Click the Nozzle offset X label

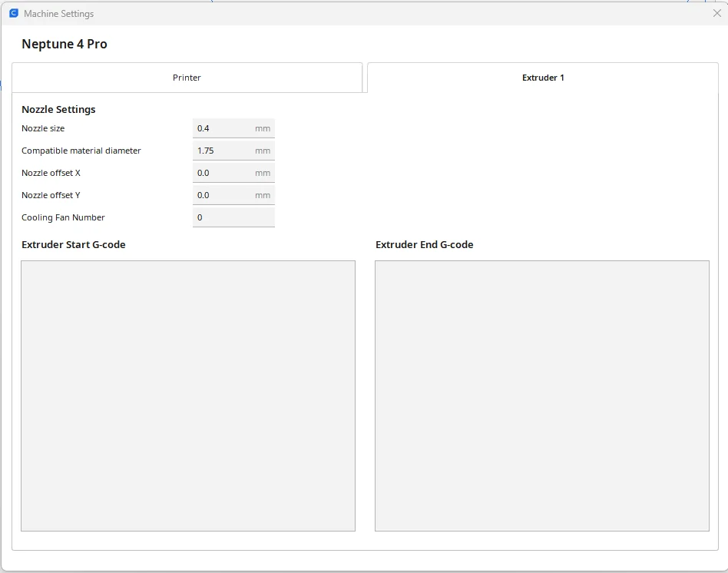[x=51, y=173]
